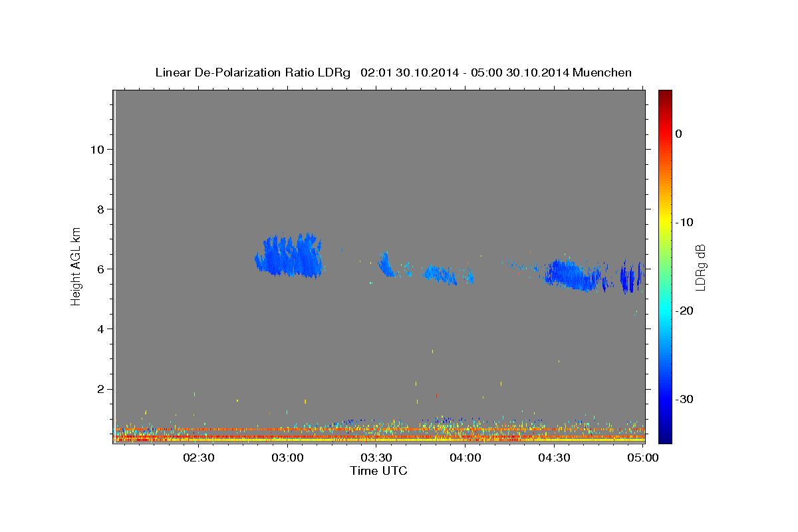Click the height tick label 4

point(100,329)
